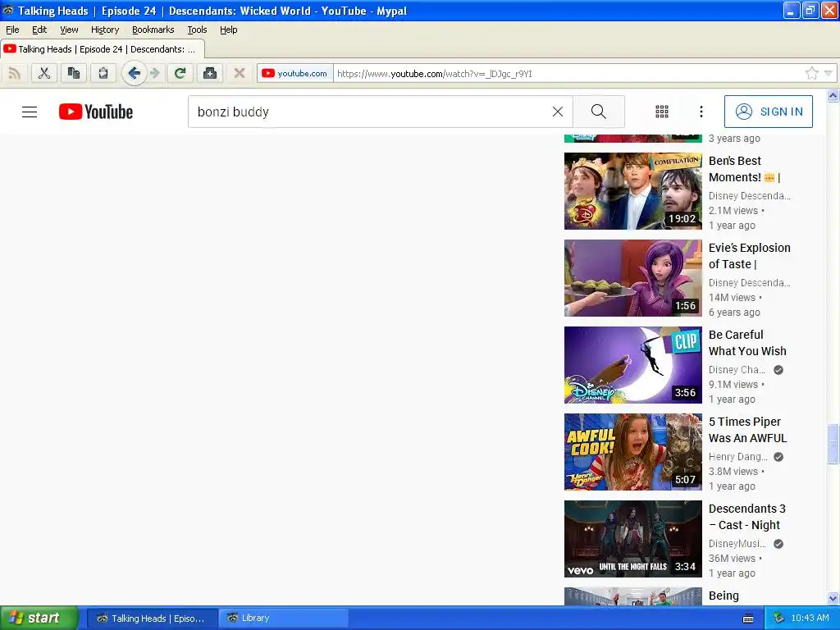Image resolution: width=840 pixels, height=630 pixels.
Task: Open the View menu
Action: pyautogui.click(x=69, y=30)
